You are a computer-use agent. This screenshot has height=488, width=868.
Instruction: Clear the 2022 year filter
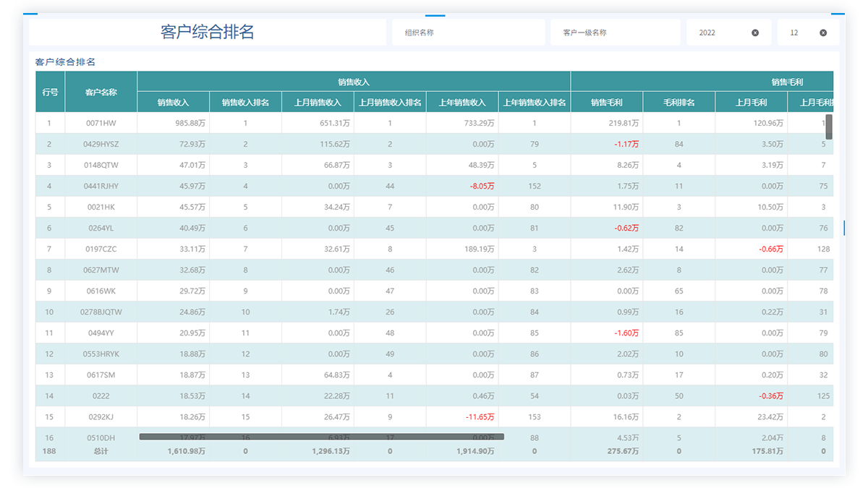point(755,33)
